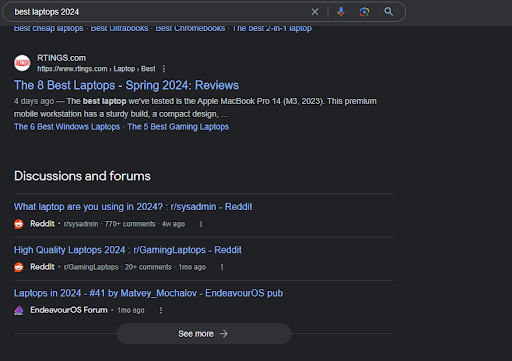
Task: Open the three-dot menu for the r/sysadmin result
Action: click(201, 224)
